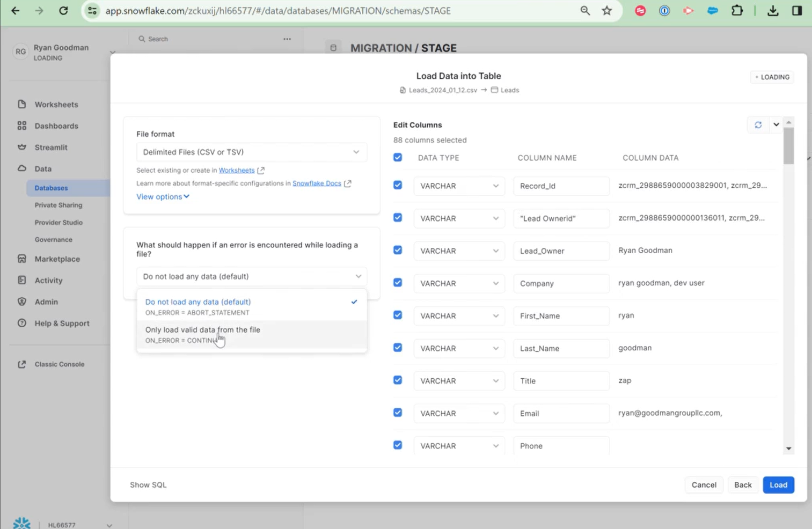812x529 pixels.
Task: Click the site info icon in address bar
Action: coord(92,11)
